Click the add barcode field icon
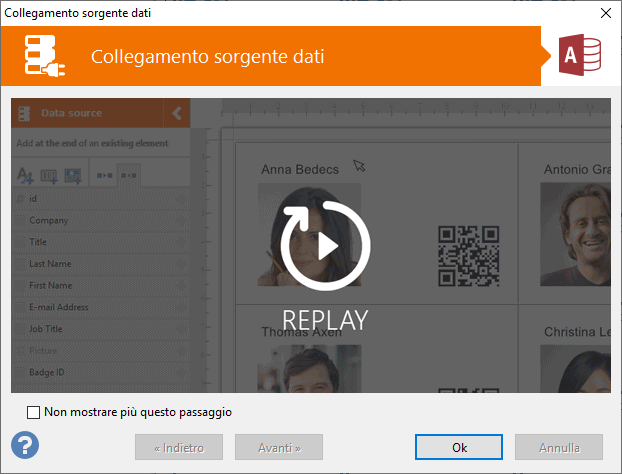622x474 pixels. tap(49, 176)
